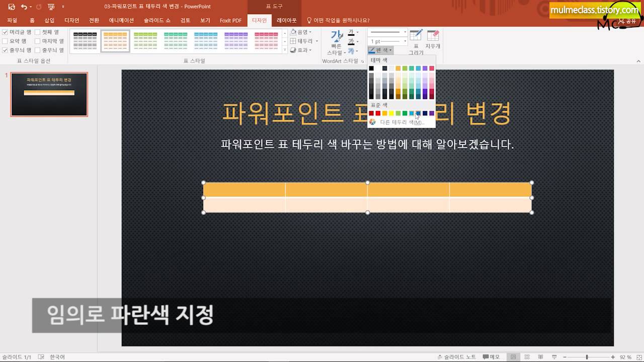Choose the purple standard color swatch
This screenshot has width=644, height=362.
432,113
